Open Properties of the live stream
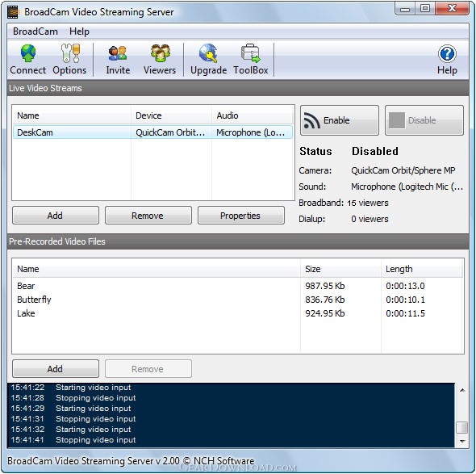This screenshot has height=474, width=476. pyautogui.click(x=241, y=216)
